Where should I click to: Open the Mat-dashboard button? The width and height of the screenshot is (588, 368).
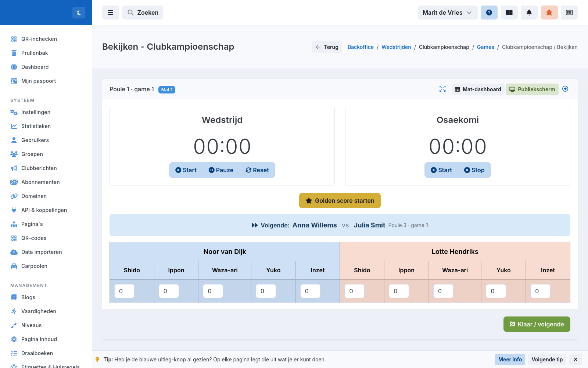(x=478, y=89)
